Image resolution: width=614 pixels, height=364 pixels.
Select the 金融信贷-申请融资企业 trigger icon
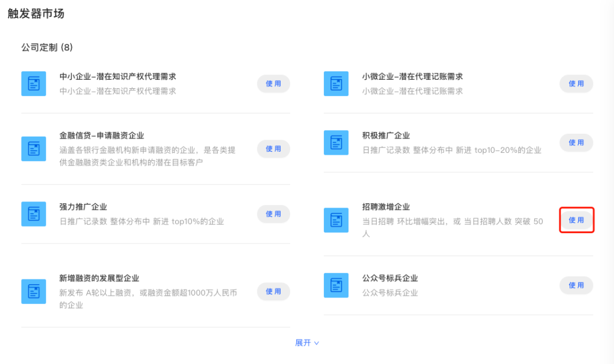[x=34, y=149]
